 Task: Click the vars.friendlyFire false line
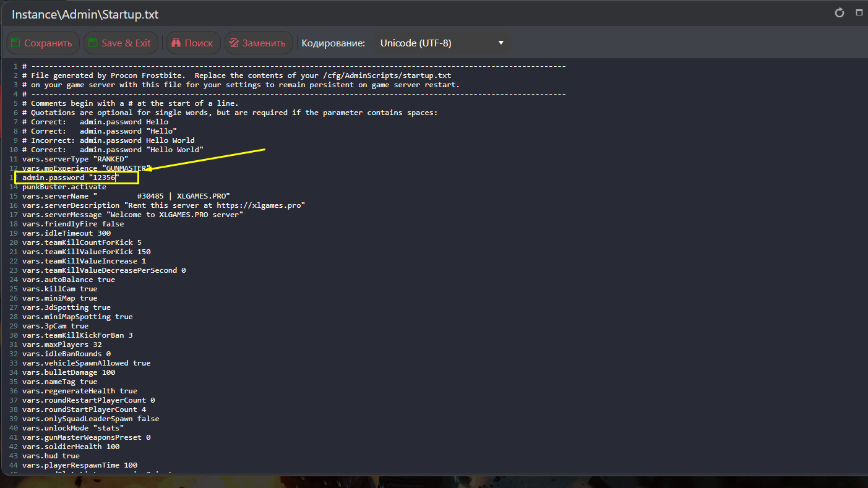(x=72, y=224)
